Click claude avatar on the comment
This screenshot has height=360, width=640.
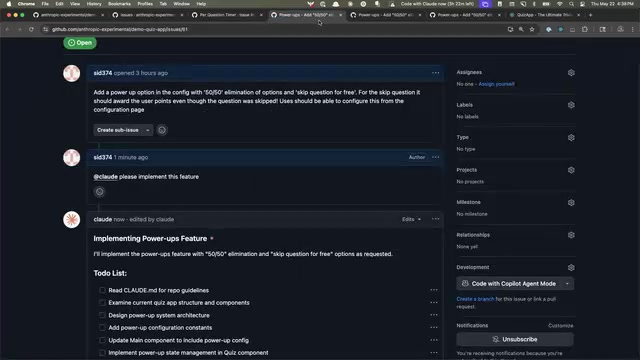click(72, 220)
